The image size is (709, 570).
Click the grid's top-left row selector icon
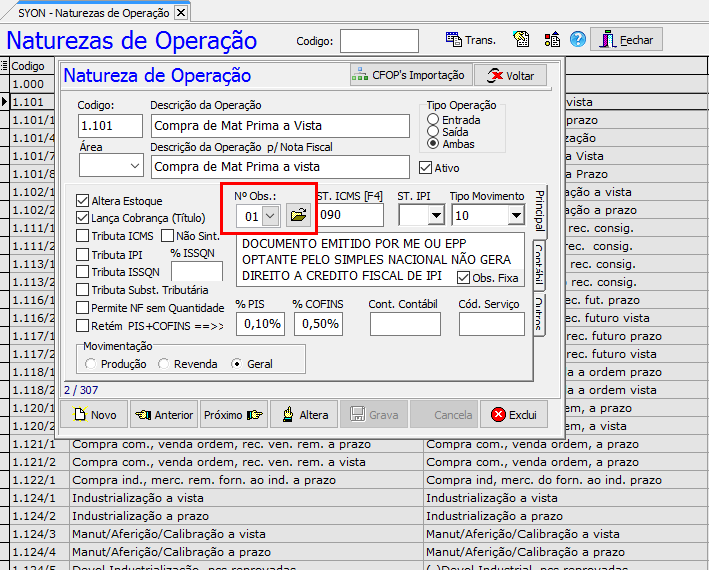[x=4, y=66]
